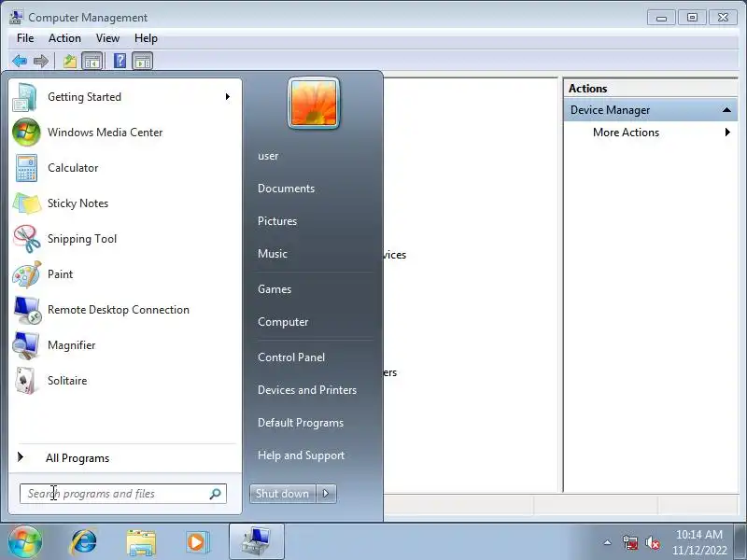
Task: Collapse the Device Manager actions section
Action: (726, 110)
